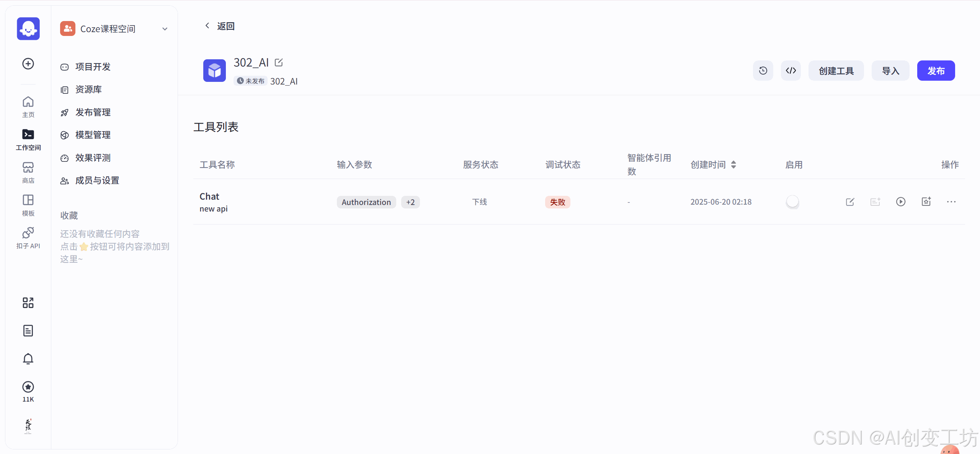Open more options ellipsis for Chat tool

click(951, 202)
